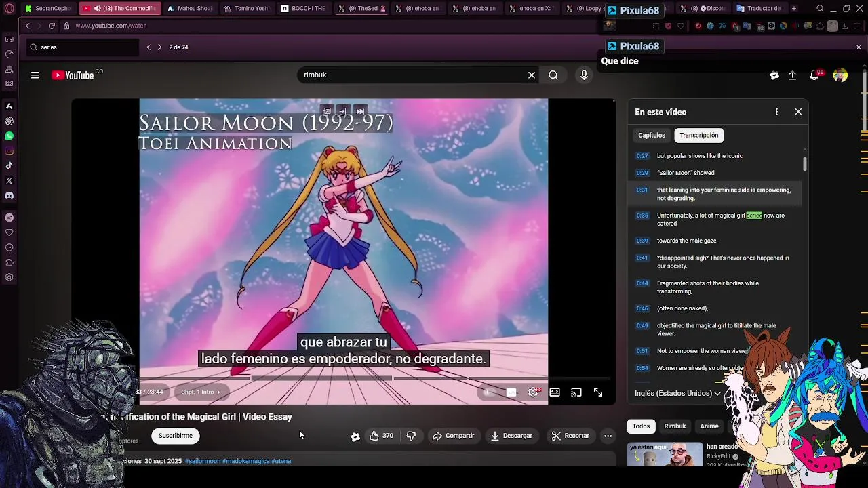The height and width of the screenshot is (488, 868).
Task: Open the YouTube account avatar menu
Action: tap(840, 75)
